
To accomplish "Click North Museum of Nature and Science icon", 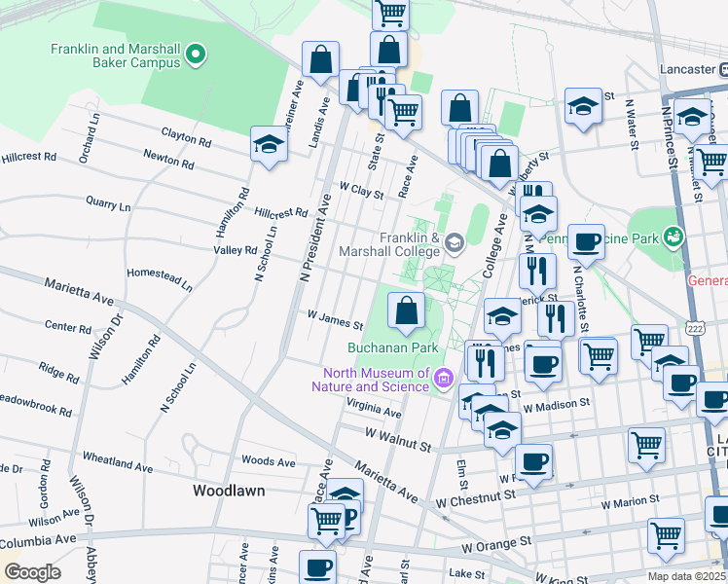I will pyautogui.click(x=444, y=379).
